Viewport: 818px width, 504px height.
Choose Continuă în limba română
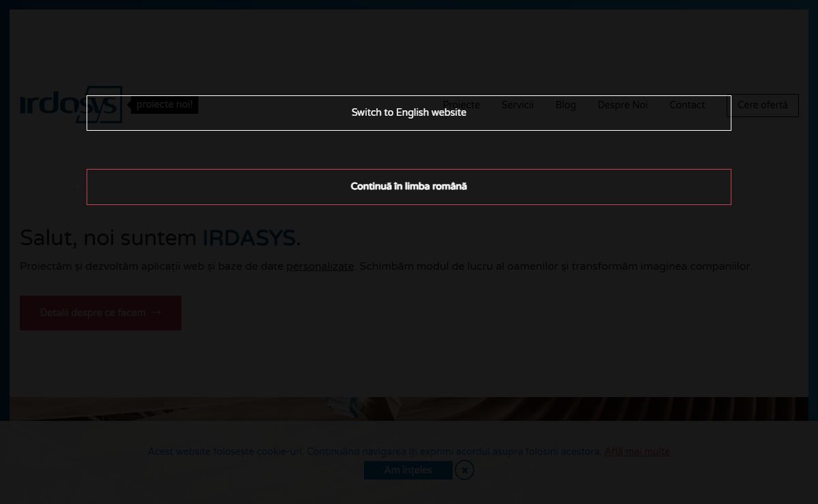point(409,187)
